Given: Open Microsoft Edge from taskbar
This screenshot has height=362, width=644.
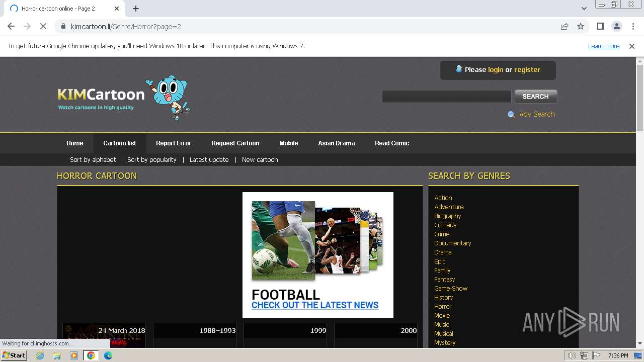Looking at the screenshot, I should point(108,355).
